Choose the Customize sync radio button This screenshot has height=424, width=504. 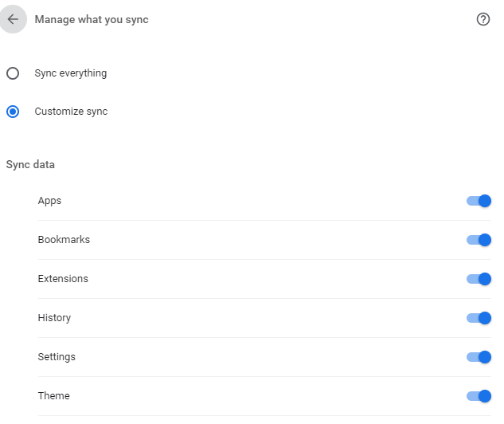point(13,112)
